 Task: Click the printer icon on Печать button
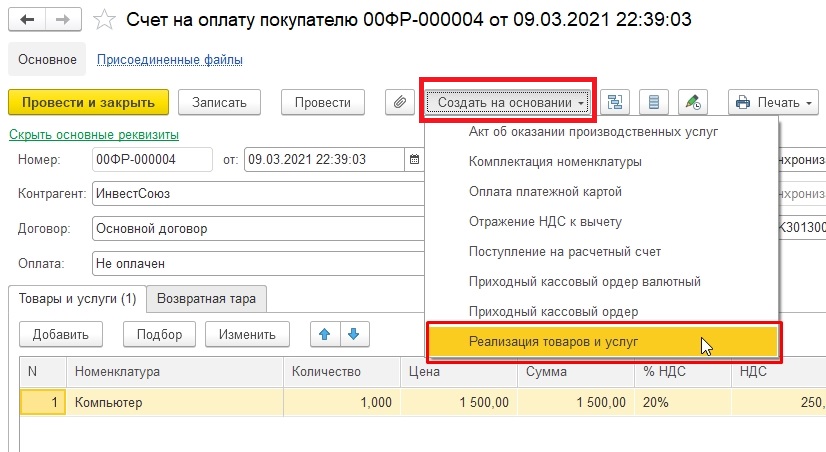pos(743,102)
